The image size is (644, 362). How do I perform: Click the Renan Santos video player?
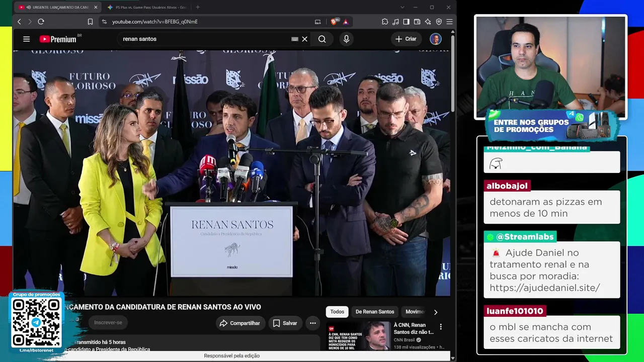(231, 172)
